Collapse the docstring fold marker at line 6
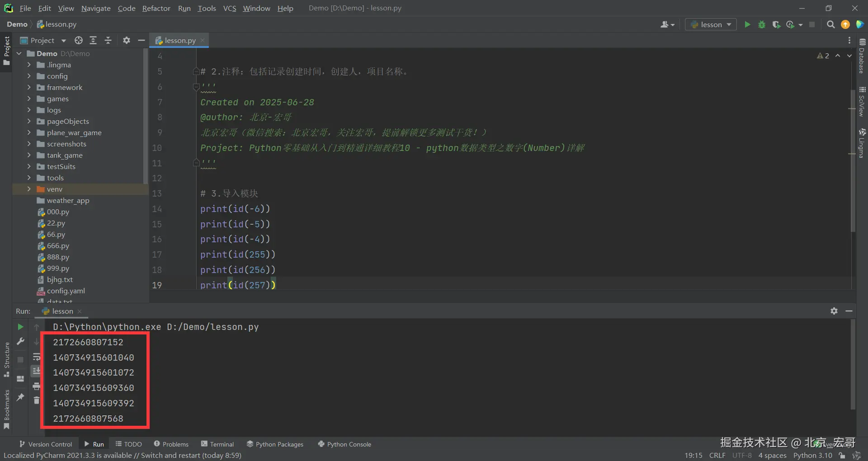 [196, 86]
